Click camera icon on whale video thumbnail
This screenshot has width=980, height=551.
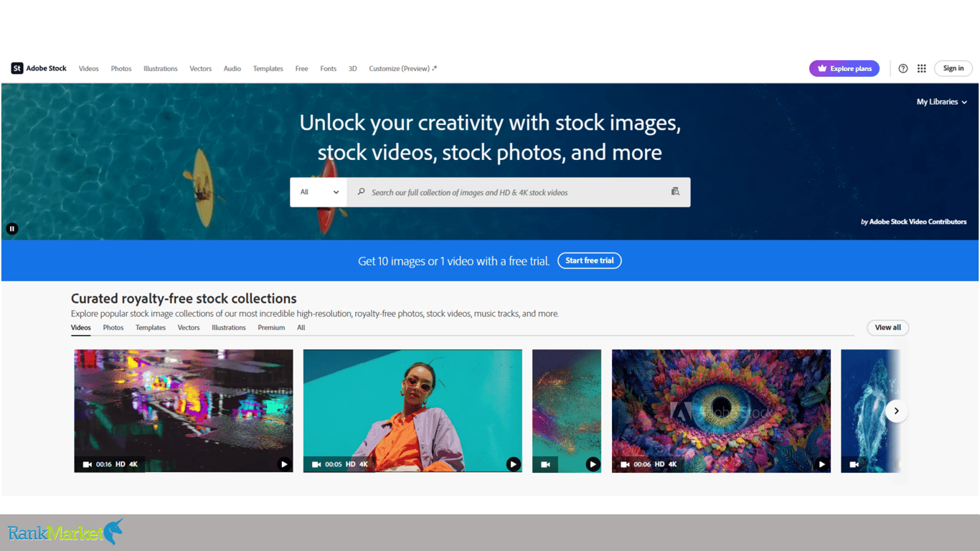click(854, 464)
